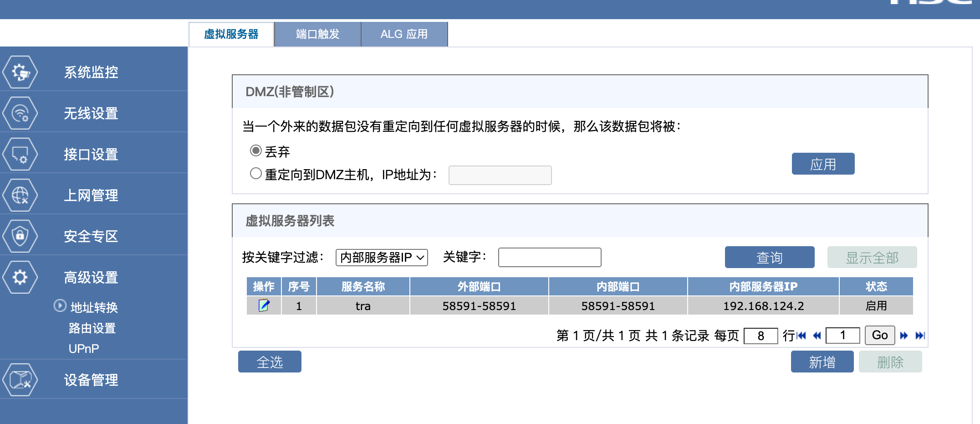Click the keyword (关键字) filter input field
This screenshot has height=424, width=980.
[x=550, y=258]
